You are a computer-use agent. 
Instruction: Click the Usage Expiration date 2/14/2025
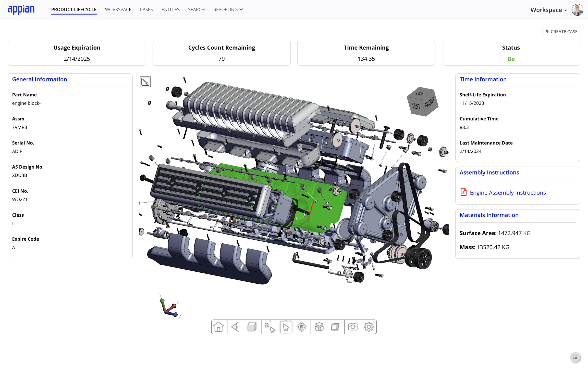pyautogui.click(x=77, y=59)
